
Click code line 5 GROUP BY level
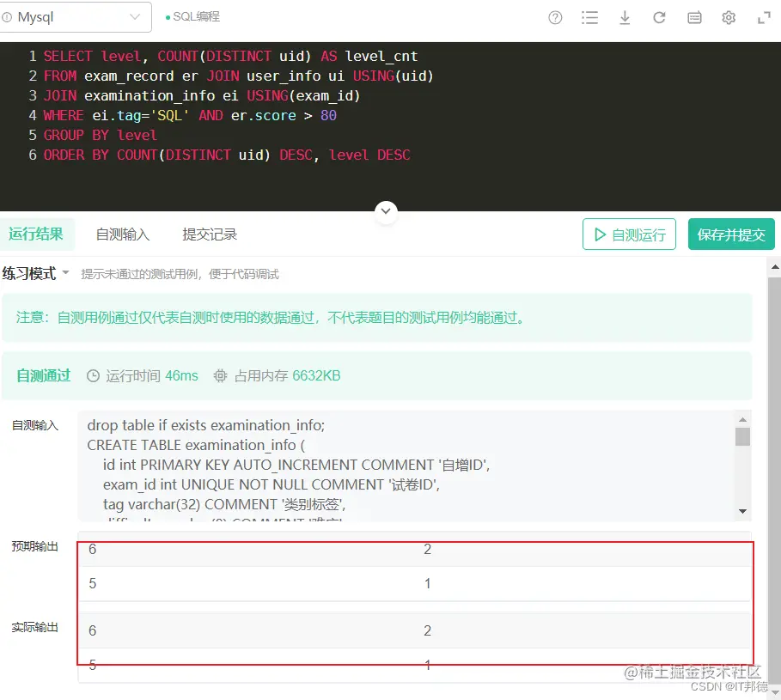pos(101,136)
